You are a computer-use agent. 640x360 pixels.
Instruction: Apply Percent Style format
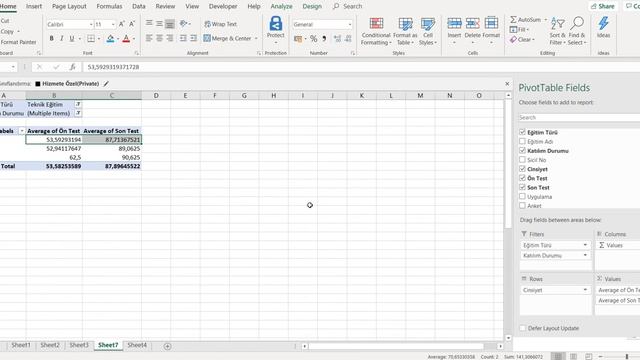tap(313, 39)
